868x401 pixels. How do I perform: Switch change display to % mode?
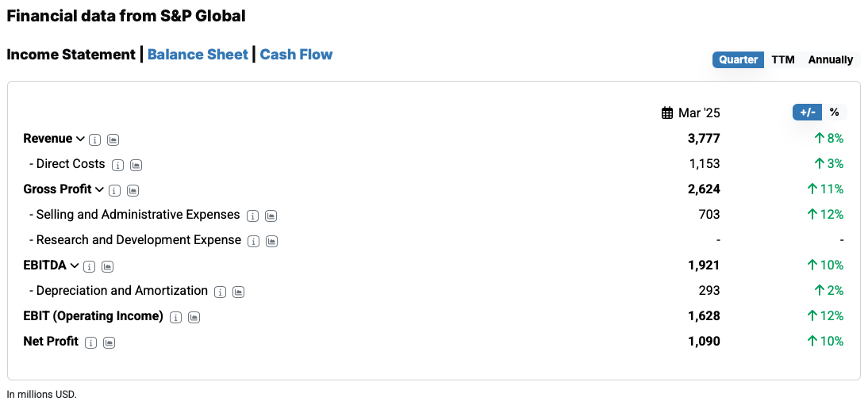[x=834, y=113]
